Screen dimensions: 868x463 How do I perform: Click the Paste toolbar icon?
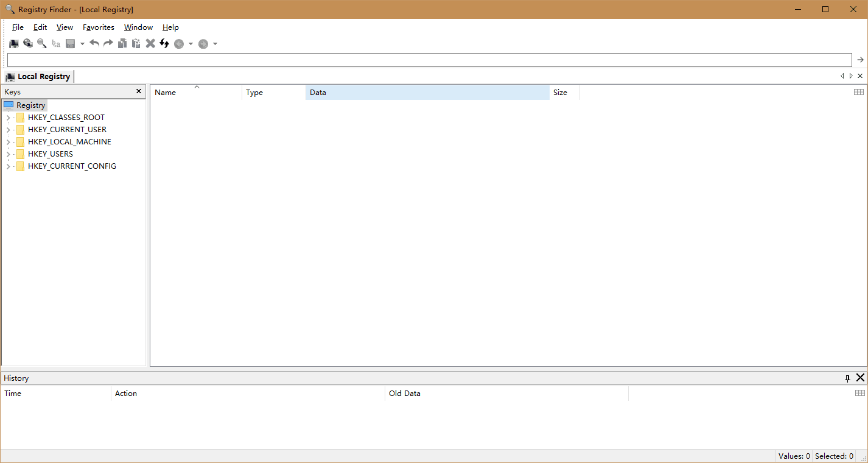pos(136,43)
